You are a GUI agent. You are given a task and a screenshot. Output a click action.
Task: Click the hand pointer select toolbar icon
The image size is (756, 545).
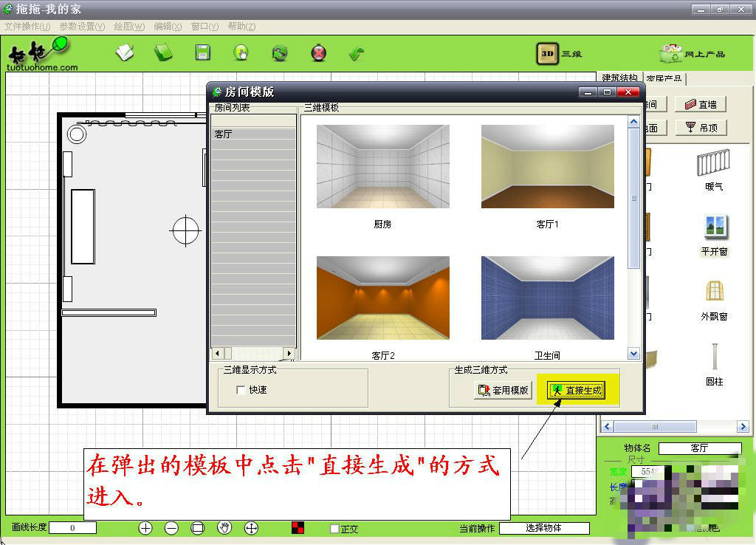[241, 52]
